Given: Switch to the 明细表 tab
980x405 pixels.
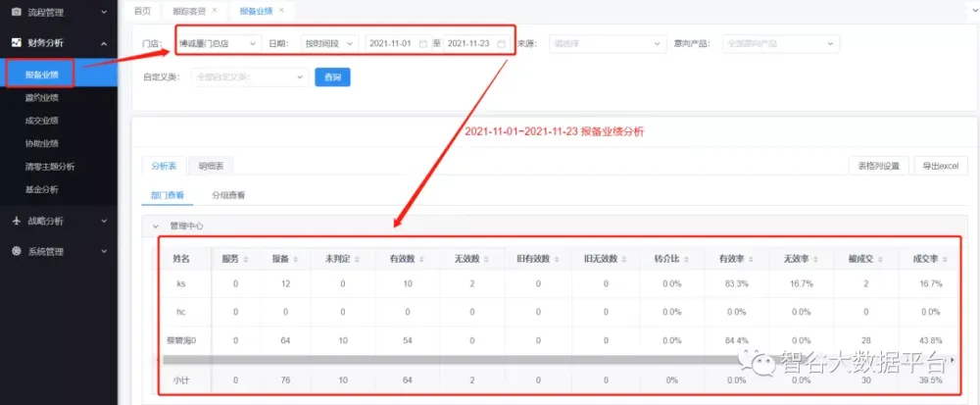Looking at the screenshot, I should click(x=210, y=166).
